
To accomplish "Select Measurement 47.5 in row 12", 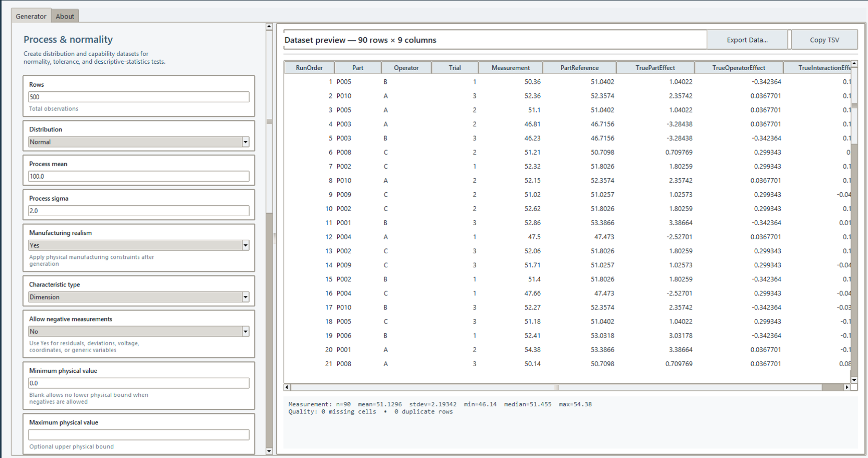I will point(534,237).
